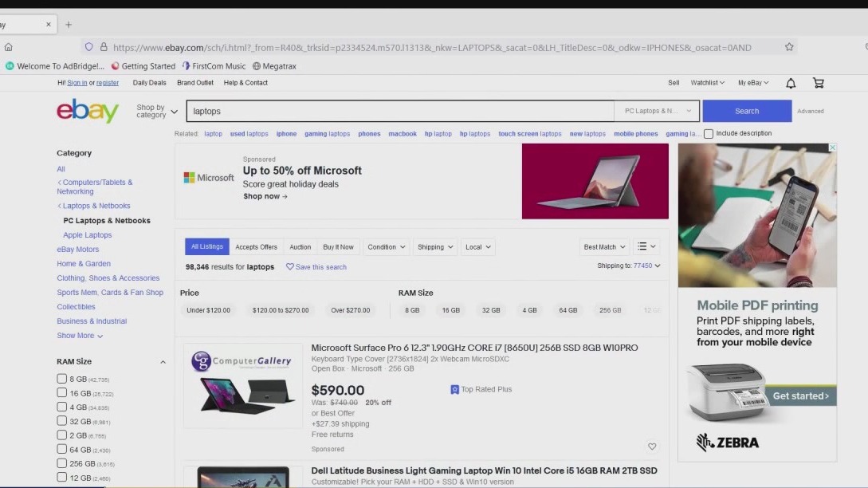Click the laptops search input field
This screenshot has width=868, height=488.
point(399,111)
